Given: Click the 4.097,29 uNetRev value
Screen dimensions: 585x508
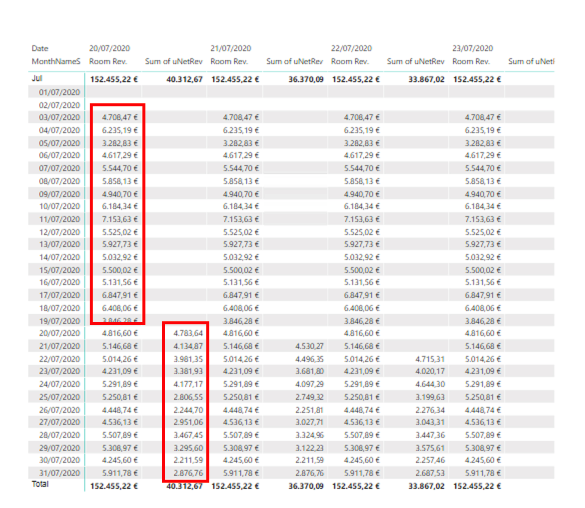Looking at the screenshot, I should click(309, 384).
